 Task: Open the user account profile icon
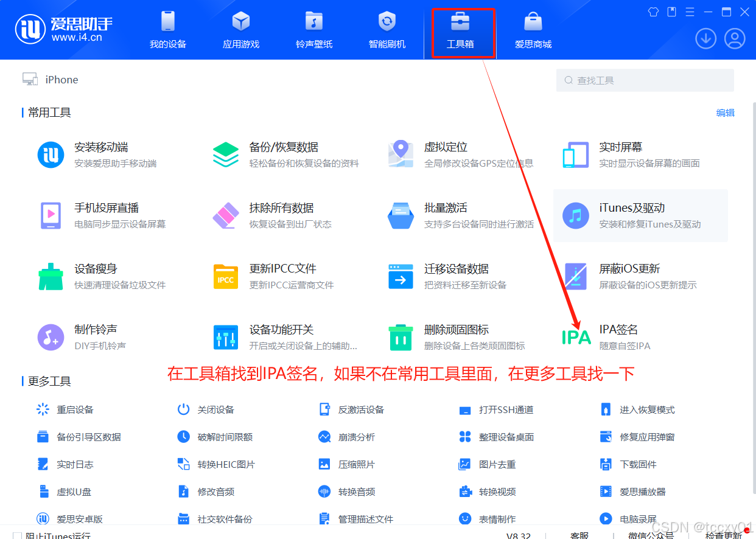click(x=735, y=39)
